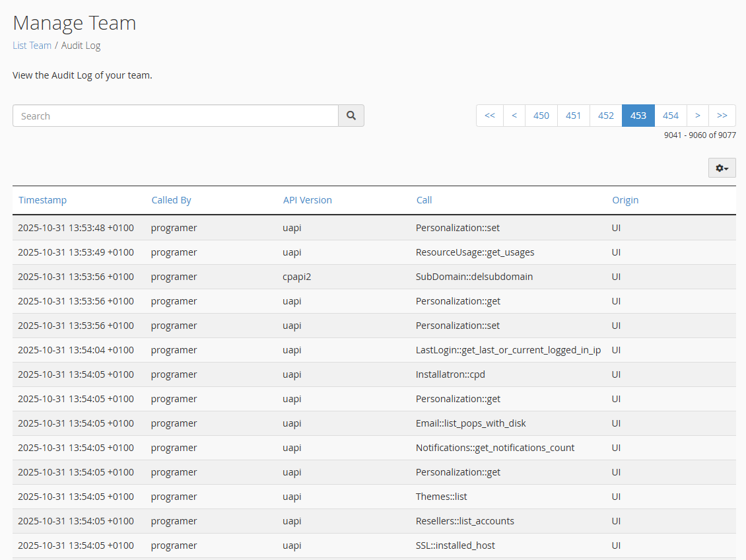Select the current page 453 button

click(638, 116)
